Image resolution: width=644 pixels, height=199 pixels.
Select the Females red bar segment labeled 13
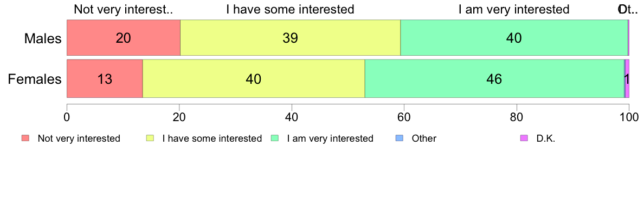(105, 78)
